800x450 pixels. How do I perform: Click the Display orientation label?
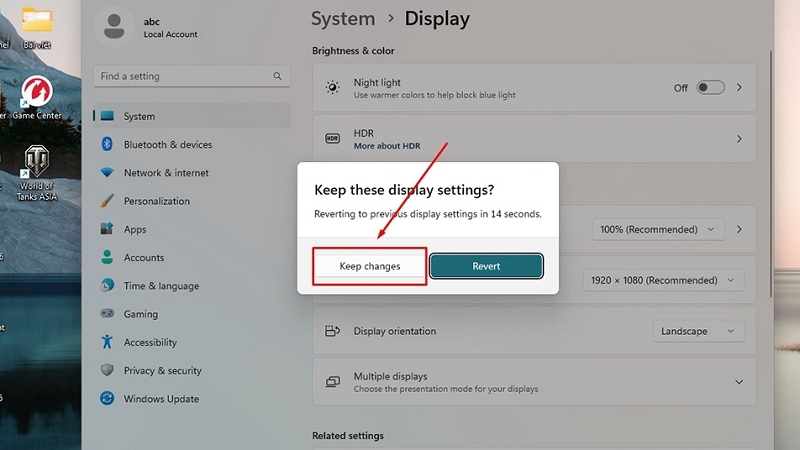(395, 331)
